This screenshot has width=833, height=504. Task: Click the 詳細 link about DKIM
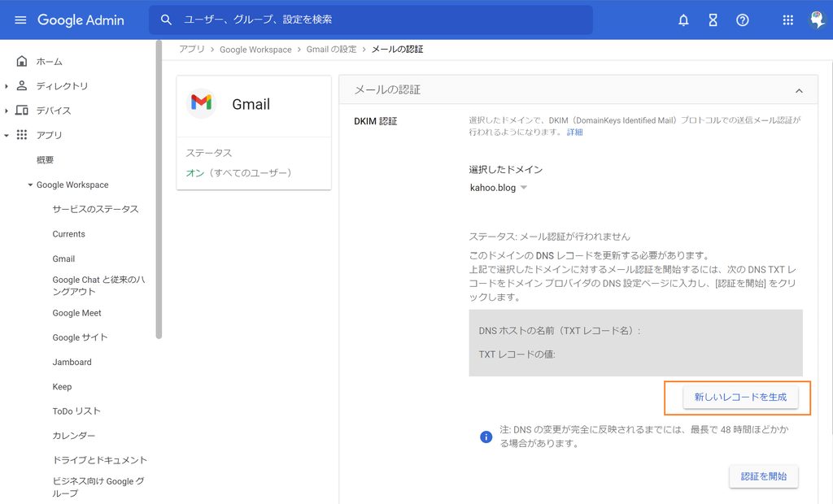tap(575, 133)
